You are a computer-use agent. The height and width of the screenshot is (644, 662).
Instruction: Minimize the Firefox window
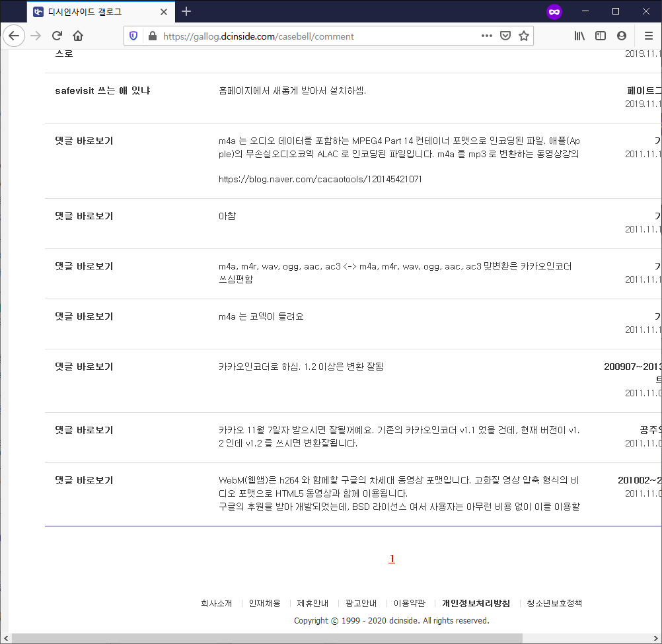pyautogui.click(x=585, y=11)
